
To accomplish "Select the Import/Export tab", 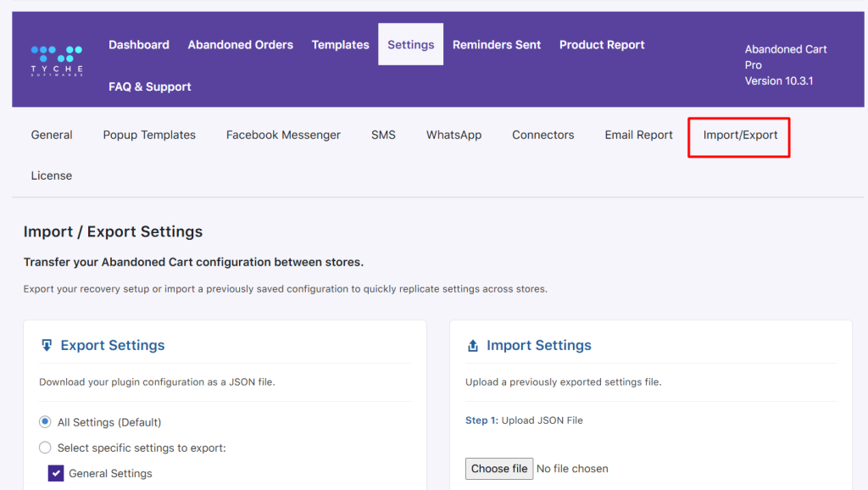I will click(740, 135).
